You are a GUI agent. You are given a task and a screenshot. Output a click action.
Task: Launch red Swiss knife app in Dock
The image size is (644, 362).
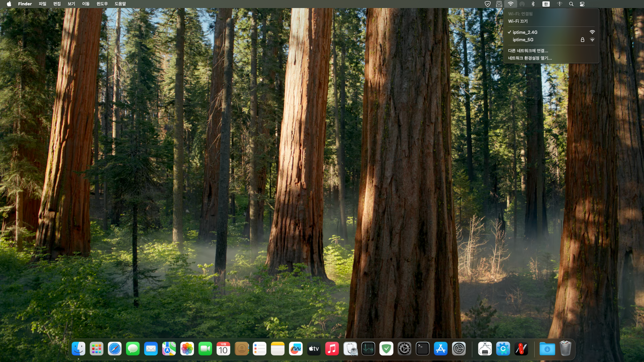click(x=521, y=349)
